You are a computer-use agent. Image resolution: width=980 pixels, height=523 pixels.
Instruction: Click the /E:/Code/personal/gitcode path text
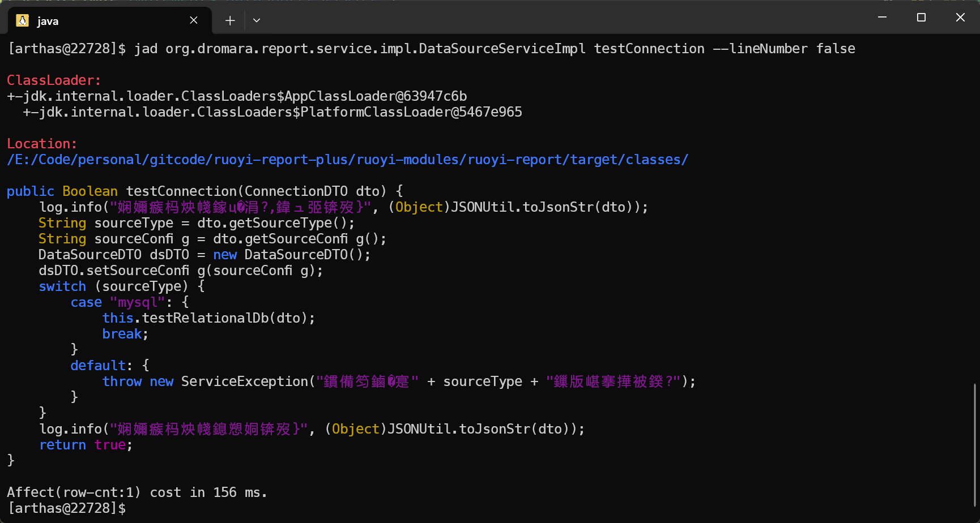(x=347, y=160)
